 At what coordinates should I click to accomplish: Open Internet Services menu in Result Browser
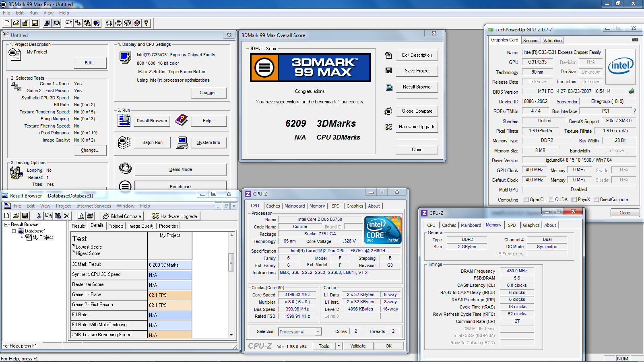tap(93, 206)
